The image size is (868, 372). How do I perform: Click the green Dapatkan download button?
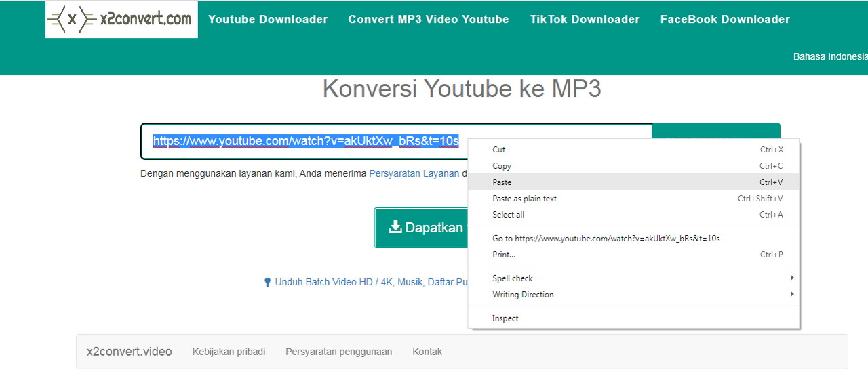(421, 228)
